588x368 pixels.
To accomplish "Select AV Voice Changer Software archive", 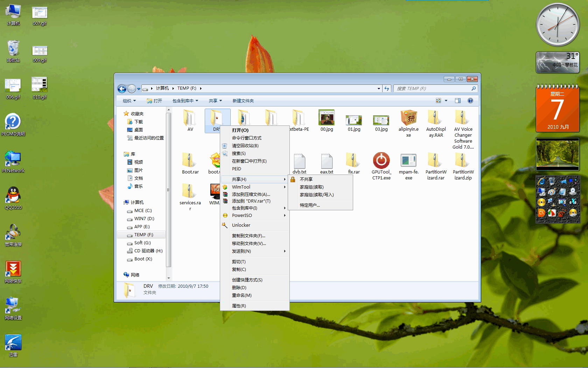I will pos(463,129).
